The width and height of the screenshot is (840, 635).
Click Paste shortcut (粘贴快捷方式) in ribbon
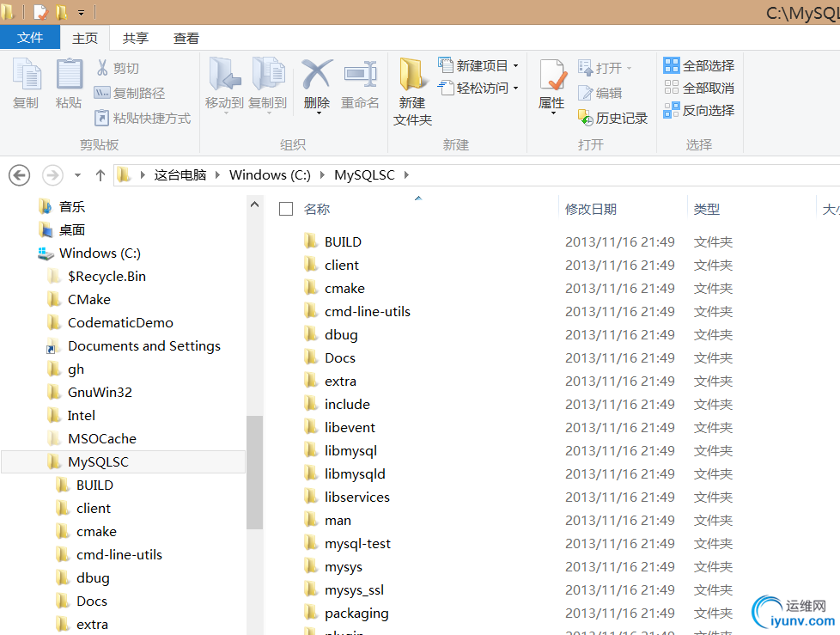tap(142, 118)
